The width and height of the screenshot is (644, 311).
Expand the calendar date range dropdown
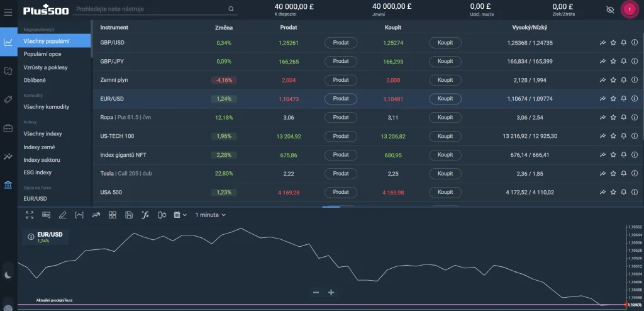180,215
